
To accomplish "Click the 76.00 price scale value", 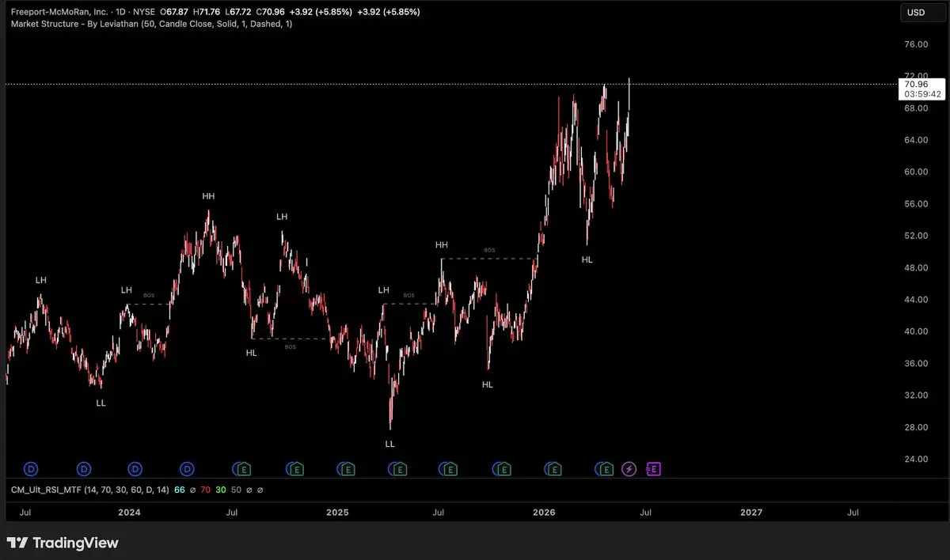I will pyautogui.click(x=916, y=44).
